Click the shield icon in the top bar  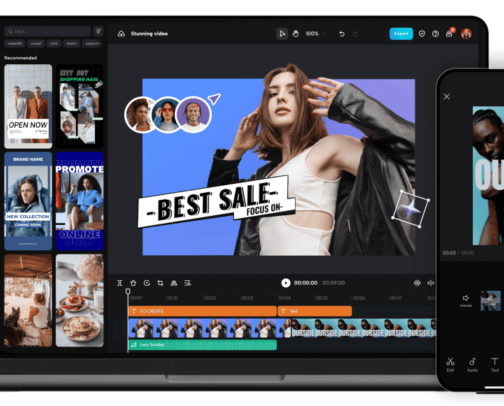(422, 34)
